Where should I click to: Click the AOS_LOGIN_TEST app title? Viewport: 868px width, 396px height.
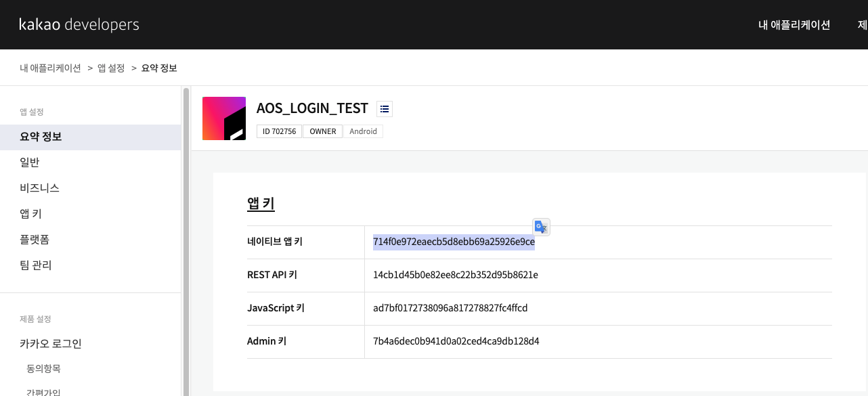[312, 108]
